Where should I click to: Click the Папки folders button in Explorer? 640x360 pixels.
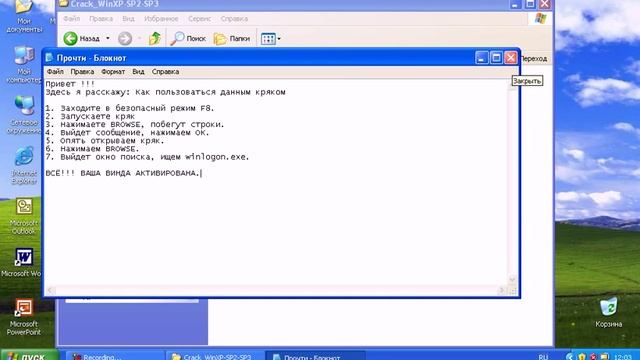click(x=232, y=38)
